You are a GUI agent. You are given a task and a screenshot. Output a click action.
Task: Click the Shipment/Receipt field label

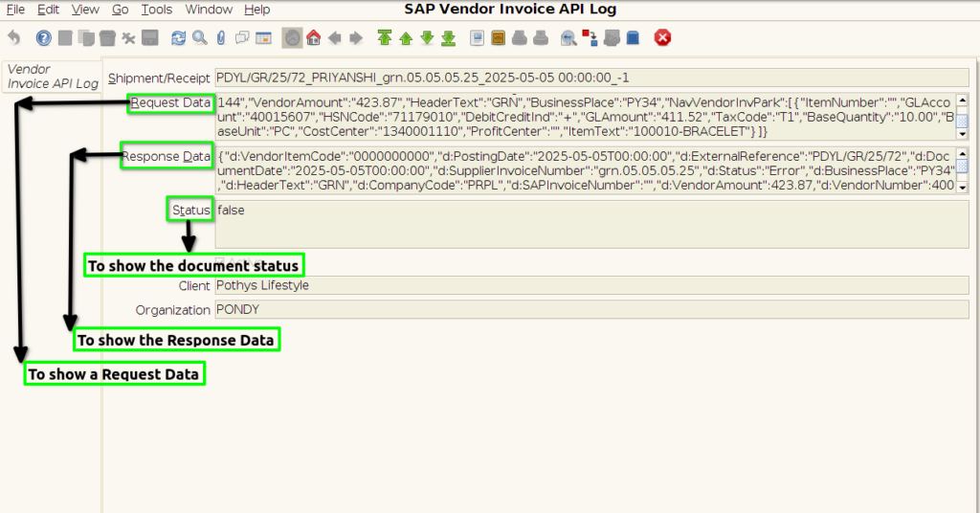point(159,78)
